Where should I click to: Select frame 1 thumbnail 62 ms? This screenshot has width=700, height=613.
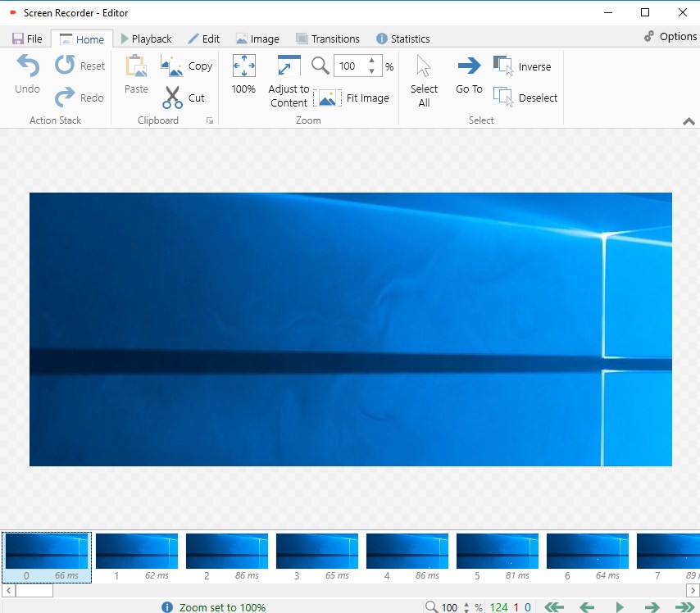point(137,557)
